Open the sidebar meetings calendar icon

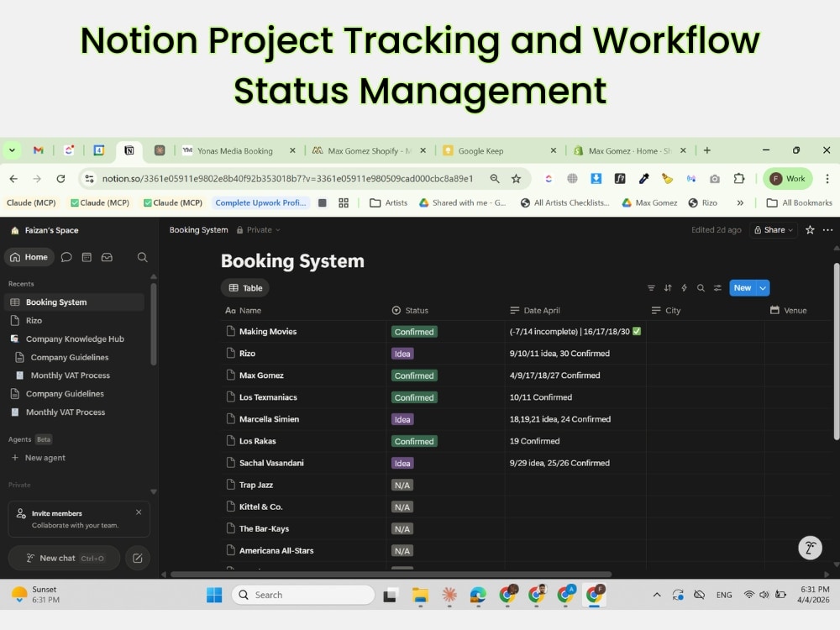(x=87, y=257)
